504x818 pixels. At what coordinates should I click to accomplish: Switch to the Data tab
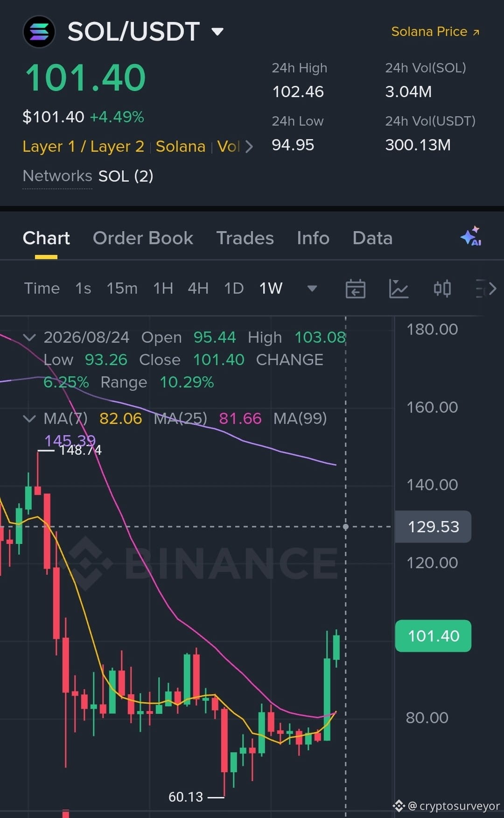372,238
